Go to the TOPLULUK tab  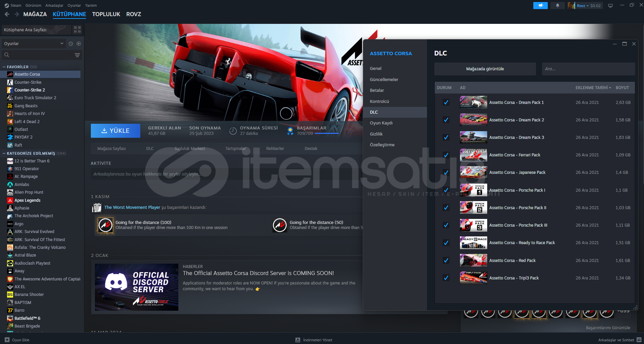(106, 14)
